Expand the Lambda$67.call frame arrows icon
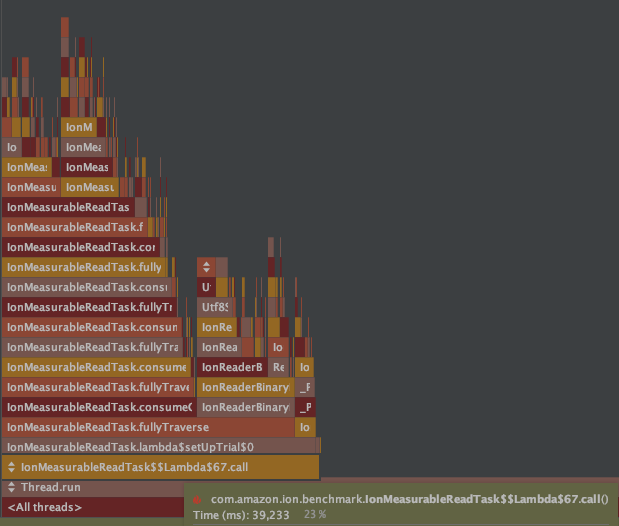The height and width of the screenshot is (526, 619). click(11, 467)
